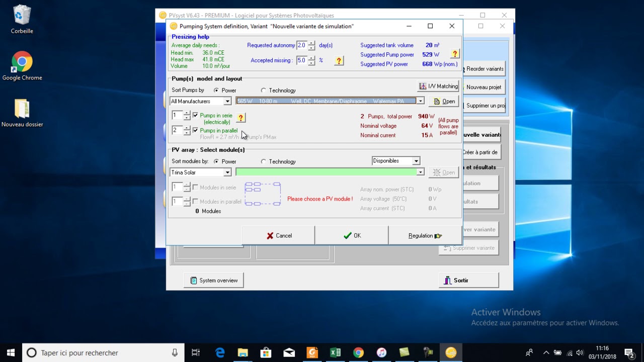Click the microphone in the search box
The image size is (644, 362).
click(175, 353)
